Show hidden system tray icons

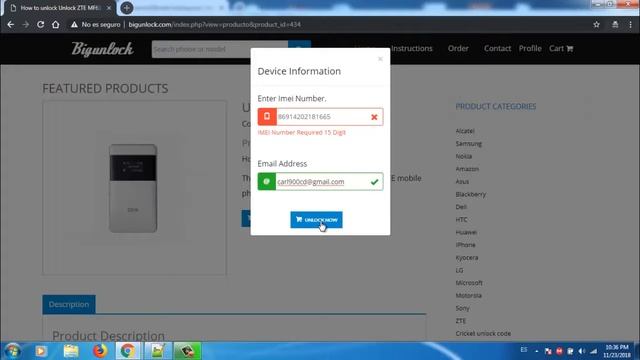537,351
